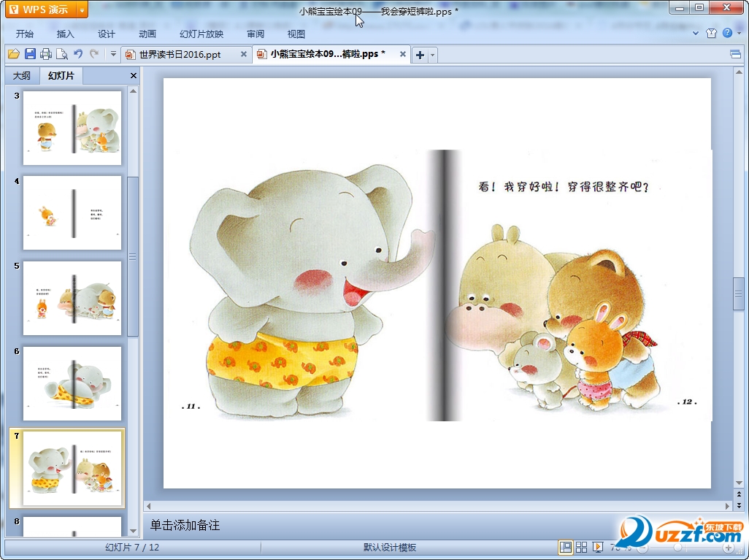
Task: Click the 默认设计模板 status bar text
Action: click(390, 548)
